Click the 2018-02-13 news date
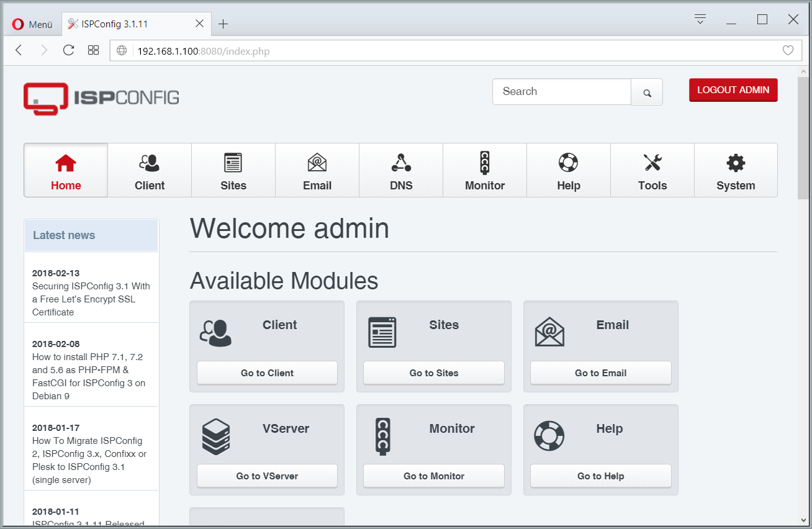Screen dimensions: 812x529 (x=56, y=273)
